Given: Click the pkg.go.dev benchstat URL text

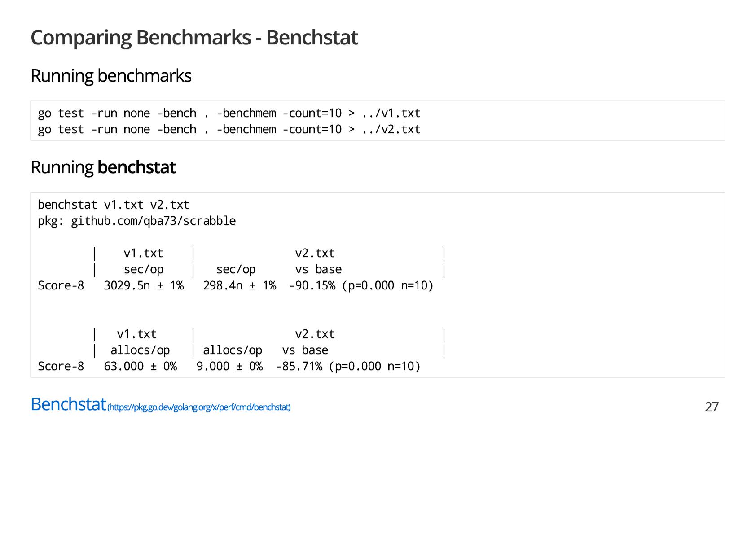Looking at the screenshot, I should (x=199, y=407).
